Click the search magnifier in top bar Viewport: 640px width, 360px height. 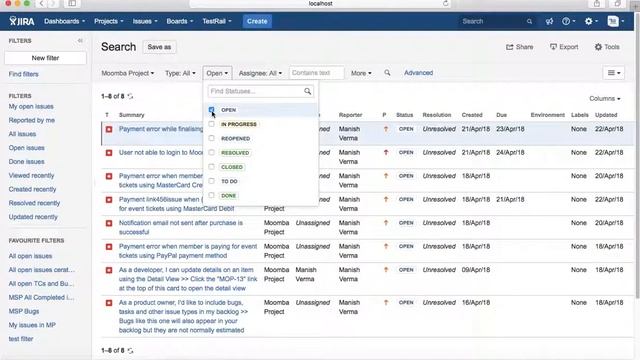pyautogui.click(x=529, y=21)
